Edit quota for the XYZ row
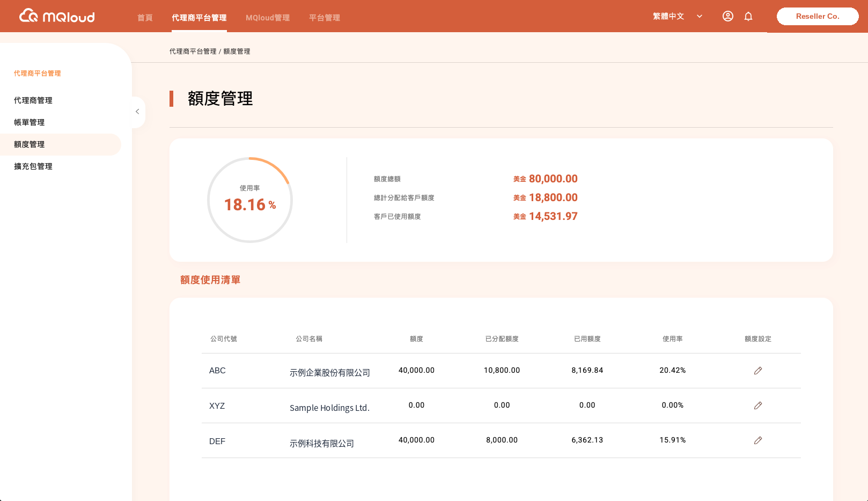 758,406
